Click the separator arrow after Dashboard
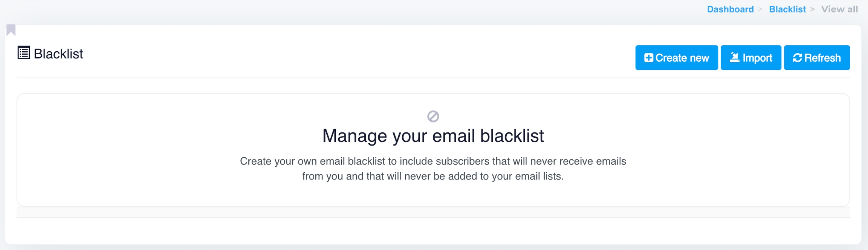 (x=760, y=9)
